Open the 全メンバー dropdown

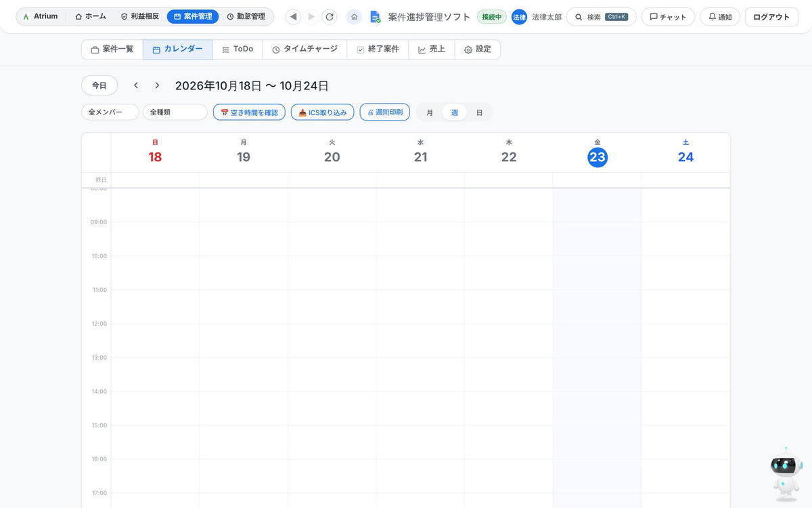pyautogui.click(x=110, y=112)
